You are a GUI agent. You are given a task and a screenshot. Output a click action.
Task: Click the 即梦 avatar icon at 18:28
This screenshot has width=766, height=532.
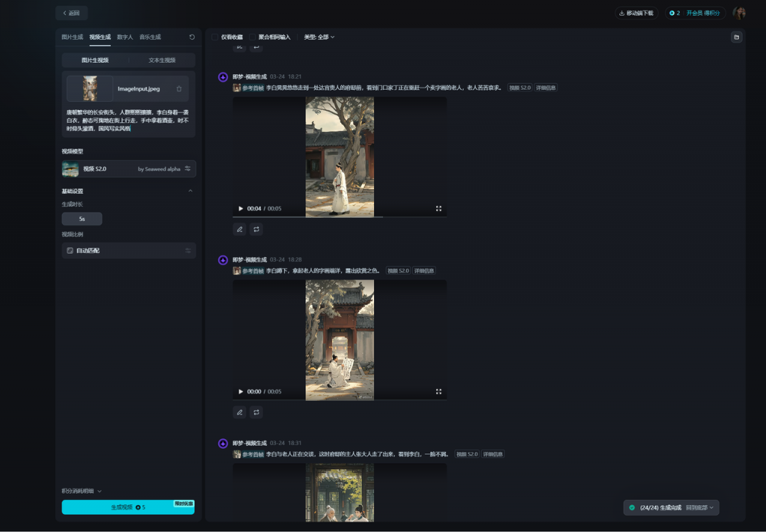(x=223, y=260)
